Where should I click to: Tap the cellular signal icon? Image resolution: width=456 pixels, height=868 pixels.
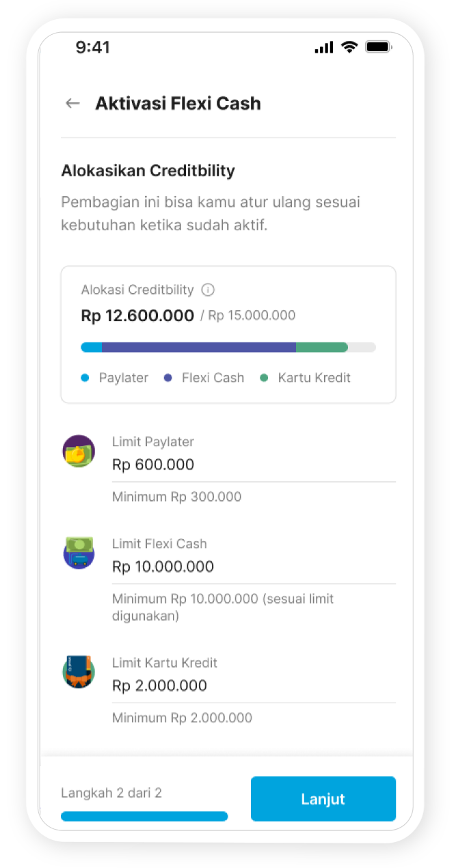323,47
